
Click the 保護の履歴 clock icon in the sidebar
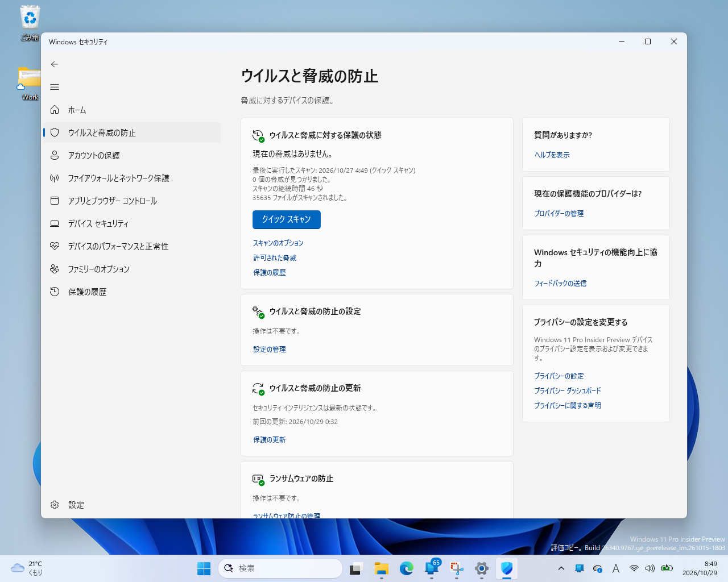tap(55, 292)
